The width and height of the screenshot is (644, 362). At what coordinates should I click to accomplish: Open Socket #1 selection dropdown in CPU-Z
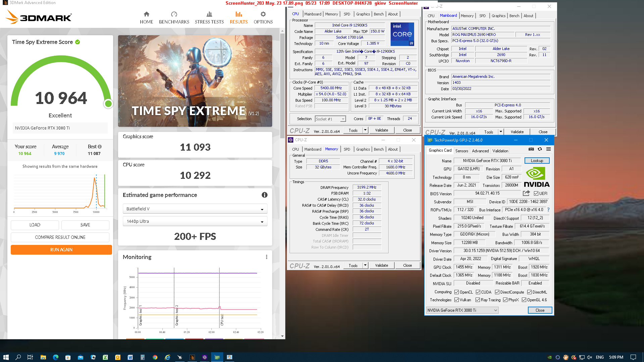[330, 119]
